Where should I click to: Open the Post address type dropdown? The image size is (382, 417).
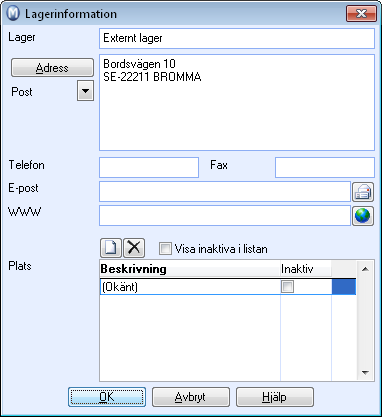click(x=85, y=90)
